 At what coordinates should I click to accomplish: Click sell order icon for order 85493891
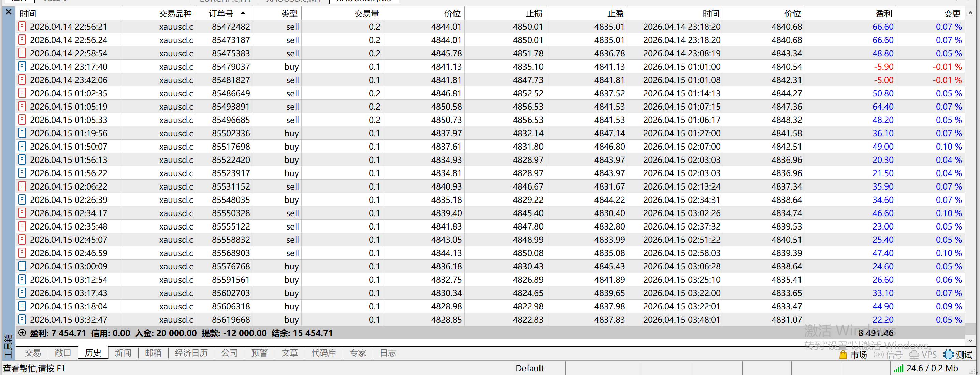click(x=22, y=106)
